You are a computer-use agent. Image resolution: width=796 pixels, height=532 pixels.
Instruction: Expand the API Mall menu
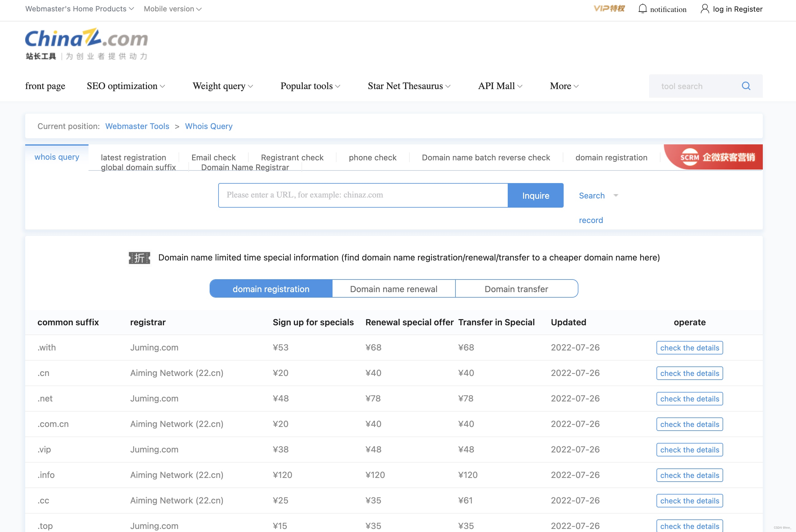pos(500,86)
